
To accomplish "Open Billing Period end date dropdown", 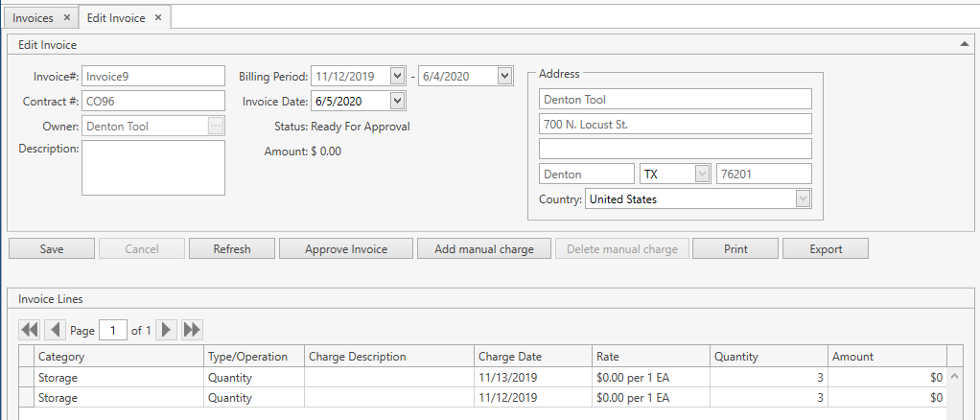I will (504, 77).
